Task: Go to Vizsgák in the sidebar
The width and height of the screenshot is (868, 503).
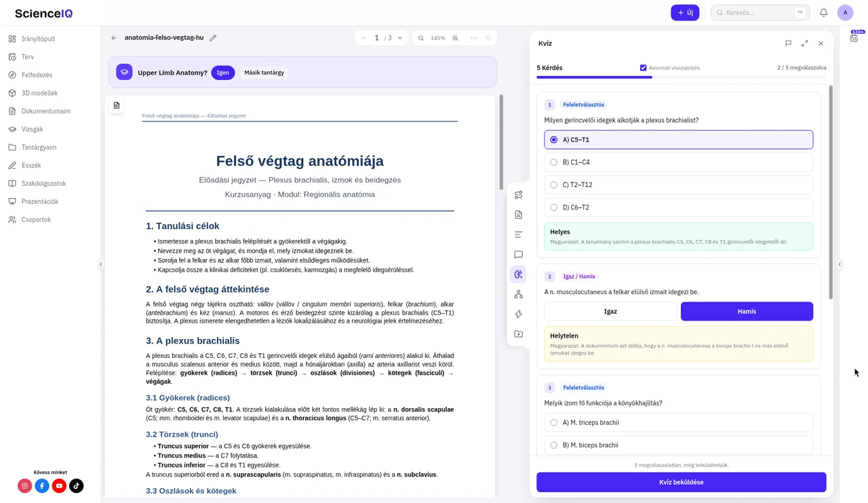Action: coord(32,129)
